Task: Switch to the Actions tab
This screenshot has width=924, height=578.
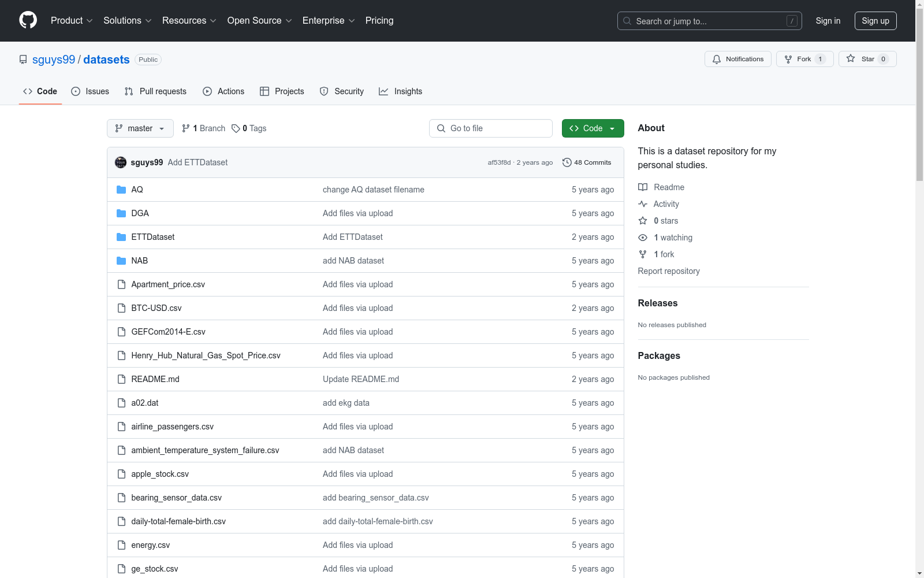Action: 223,91
